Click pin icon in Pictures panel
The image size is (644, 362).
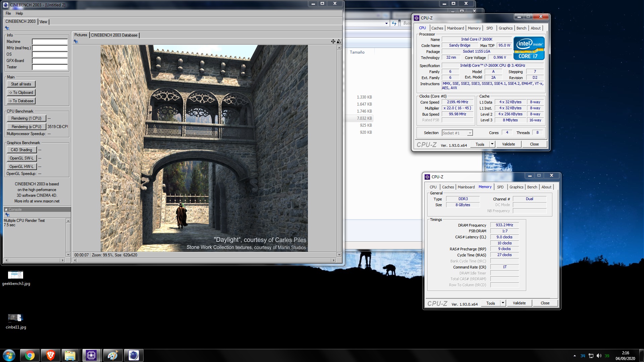pyautogui.click(x=76, y=42)
